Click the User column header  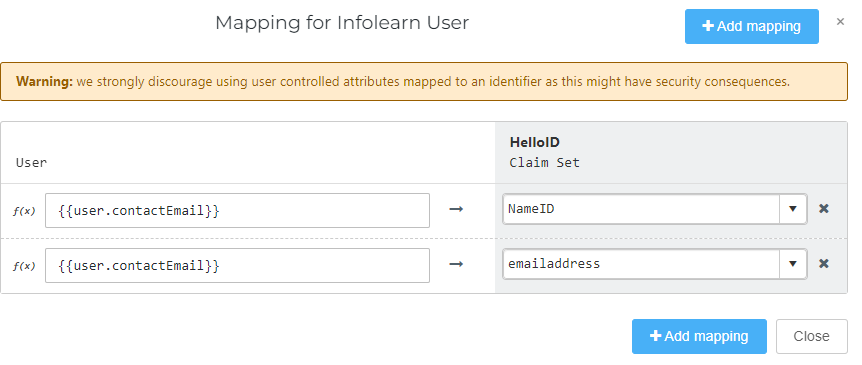point(31,163)
